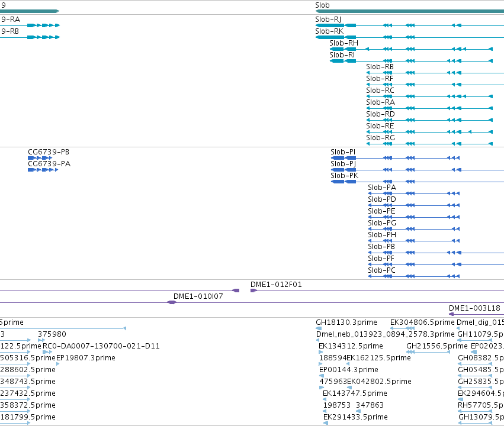Image resolution: width=504 pixels, height=426 pixels.
Task: Select the Slob gene bar glyph
Action: click(410, 11)
